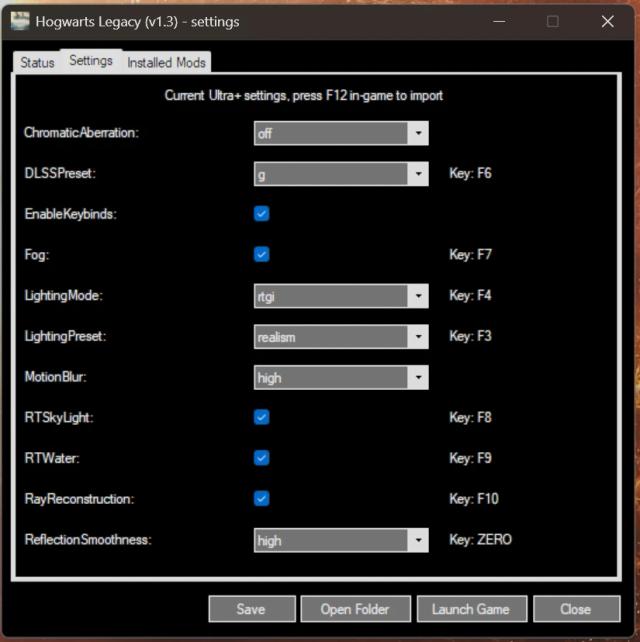
Task: Click the 'LightingMode:' label
Action: click(x=63, y=296)
